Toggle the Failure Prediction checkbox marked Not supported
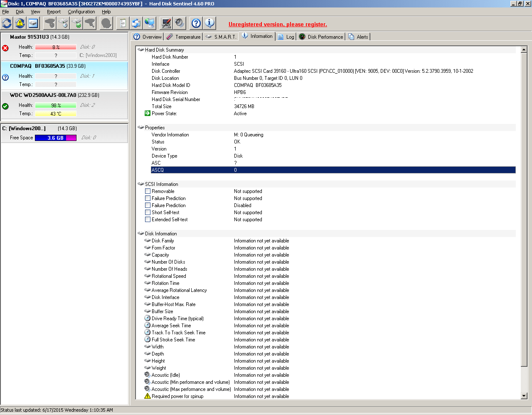 point(148,198)
